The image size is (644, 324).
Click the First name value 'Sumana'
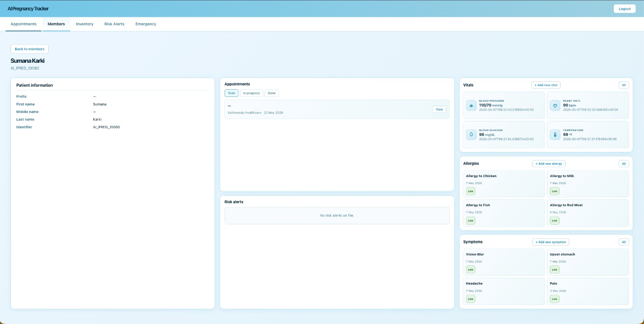(100, 105)
